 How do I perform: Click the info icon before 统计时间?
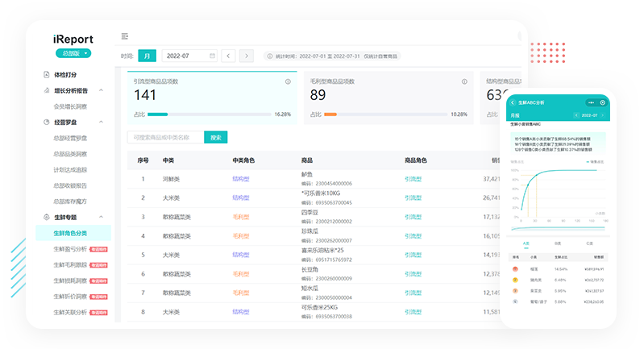tap(270, 56)
